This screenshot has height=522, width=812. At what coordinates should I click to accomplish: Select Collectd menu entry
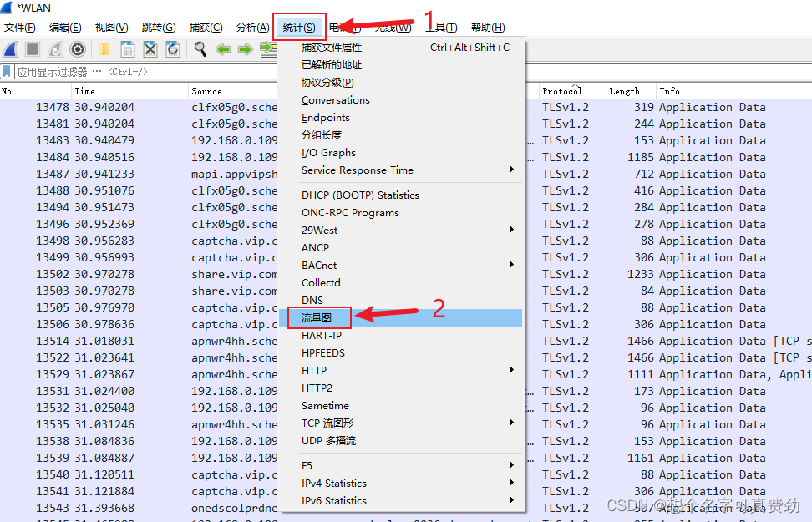[401, 283]
